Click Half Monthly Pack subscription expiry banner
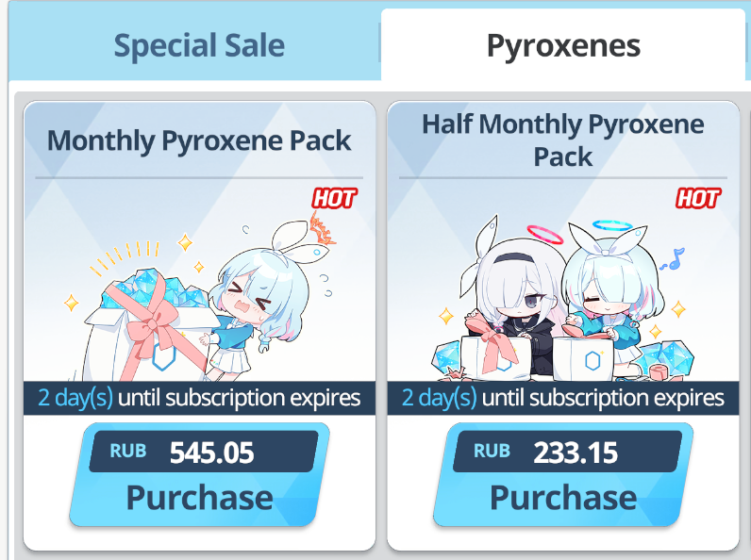 (x=563, y=398)
